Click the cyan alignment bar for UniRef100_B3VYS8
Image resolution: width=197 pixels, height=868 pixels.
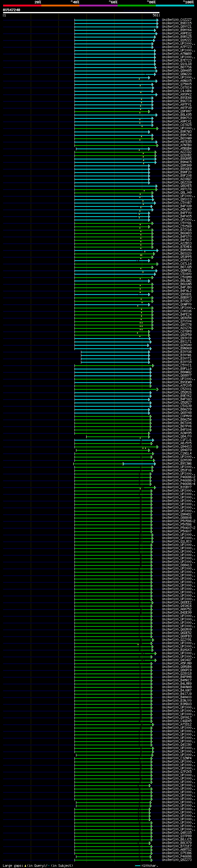click(115, 362)
